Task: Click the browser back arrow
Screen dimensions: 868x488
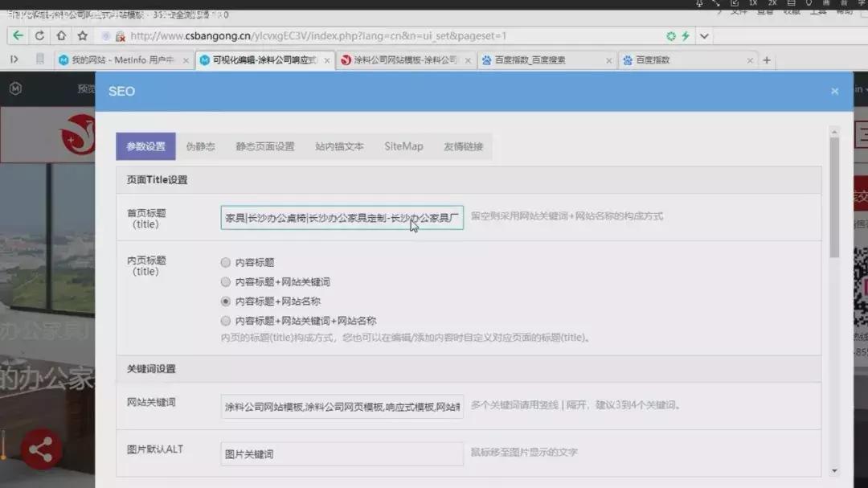Action: [18, 35]
